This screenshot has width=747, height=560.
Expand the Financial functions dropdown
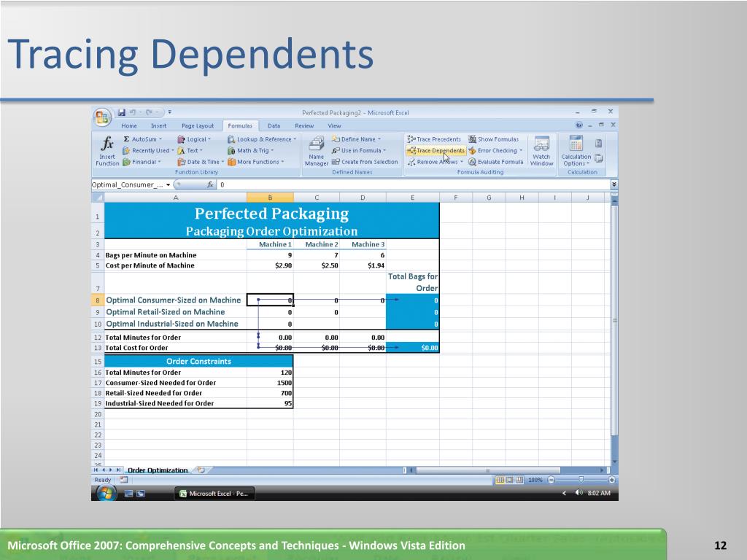tap(142, 162)
